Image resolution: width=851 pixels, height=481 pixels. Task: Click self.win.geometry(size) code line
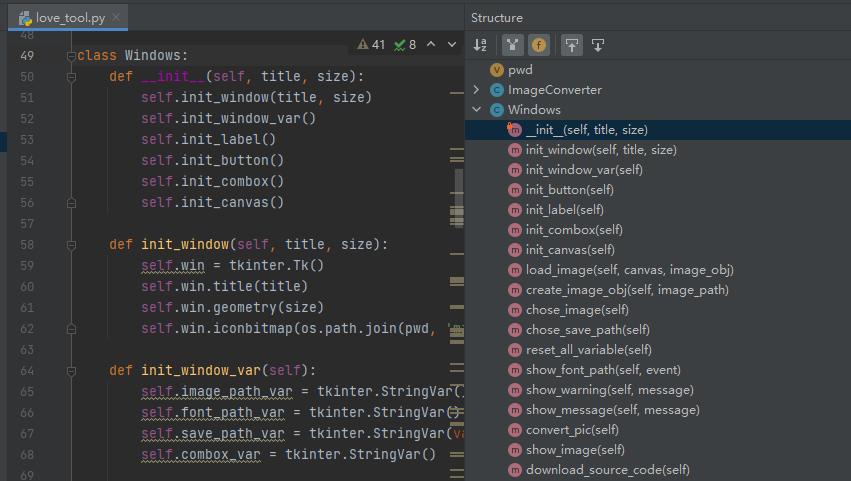(232, 308)
